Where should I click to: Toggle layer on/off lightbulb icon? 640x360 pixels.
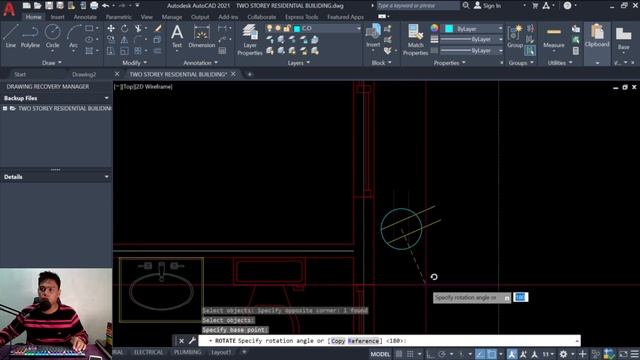(269, 28)
